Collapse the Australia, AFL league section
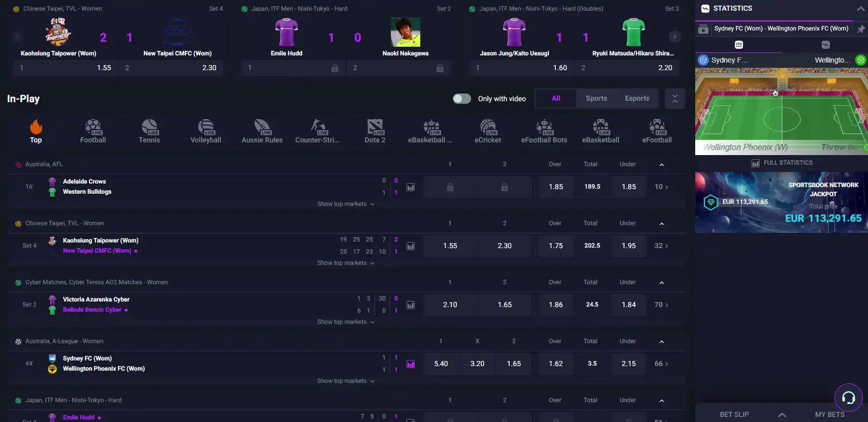The image size is (868, 422). point(662,165)
